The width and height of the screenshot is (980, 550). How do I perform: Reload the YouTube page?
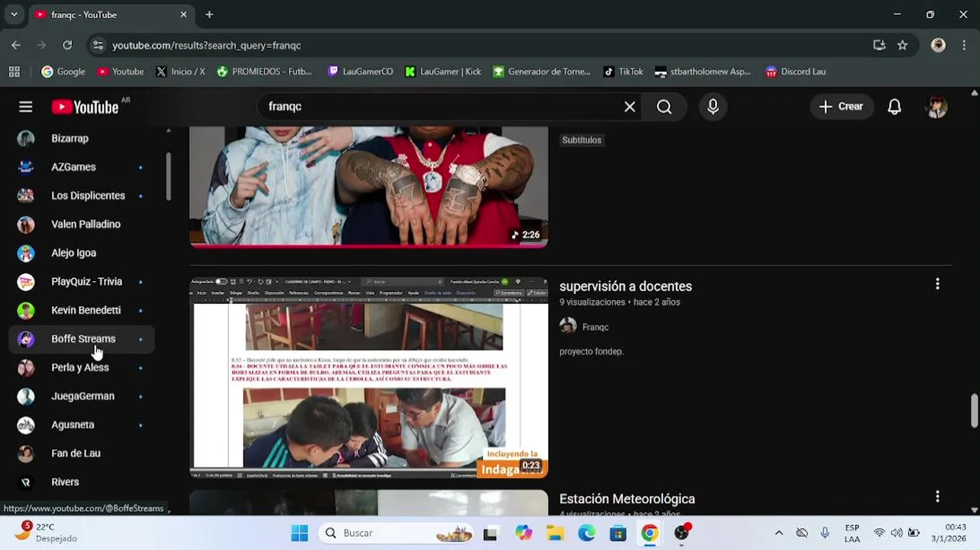tap(67, 45)
